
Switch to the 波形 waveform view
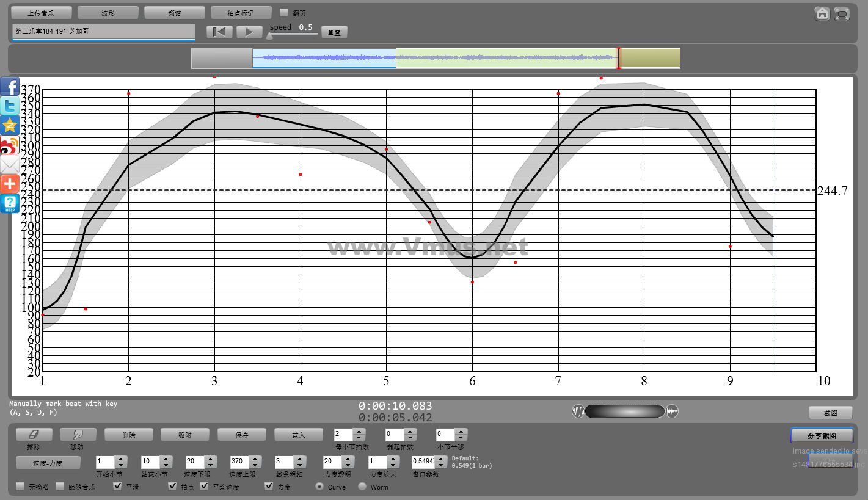108,13
